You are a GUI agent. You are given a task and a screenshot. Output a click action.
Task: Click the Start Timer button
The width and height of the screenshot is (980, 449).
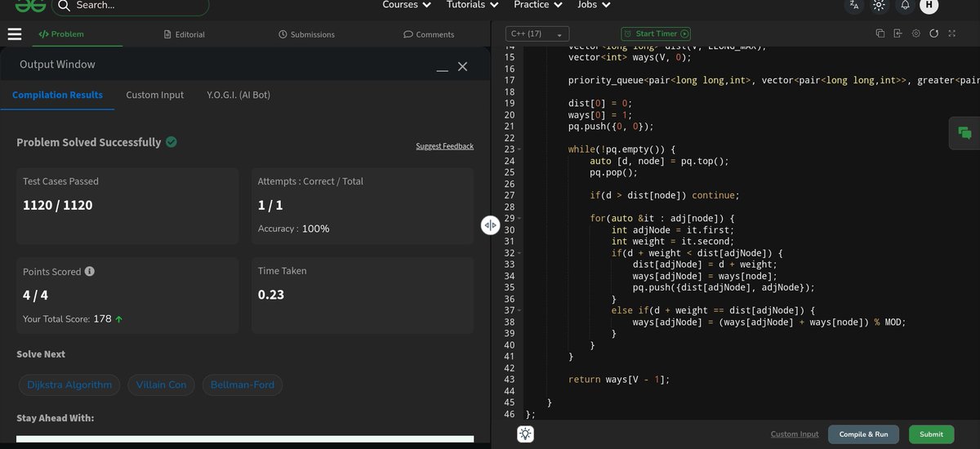coord(656,34)
